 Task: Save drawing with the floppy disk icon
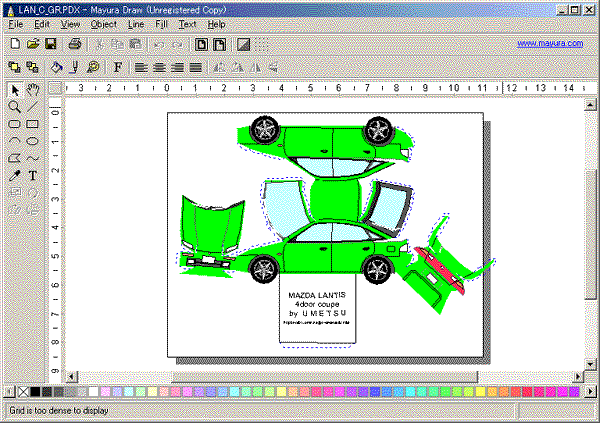pyautogui.click(x=51, y=44)
